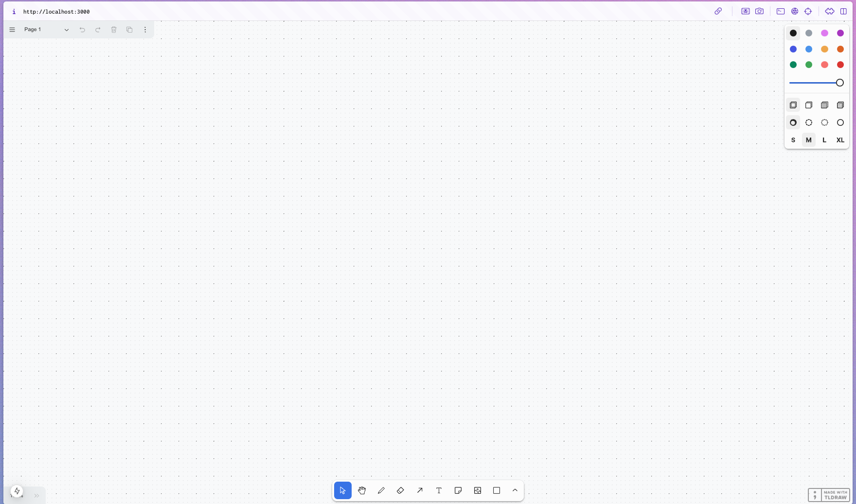The height and width of the screenshot is (504, 856).
Task: Click the opacity slider handle
Action: pos(840,83)
